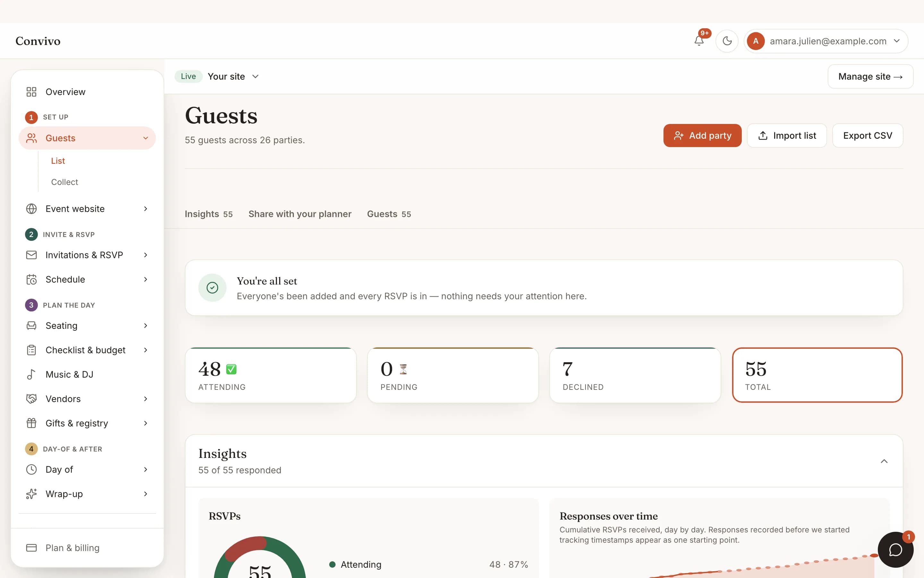Click the Day of clock icon
924x578 pixels.
(31, 469)
